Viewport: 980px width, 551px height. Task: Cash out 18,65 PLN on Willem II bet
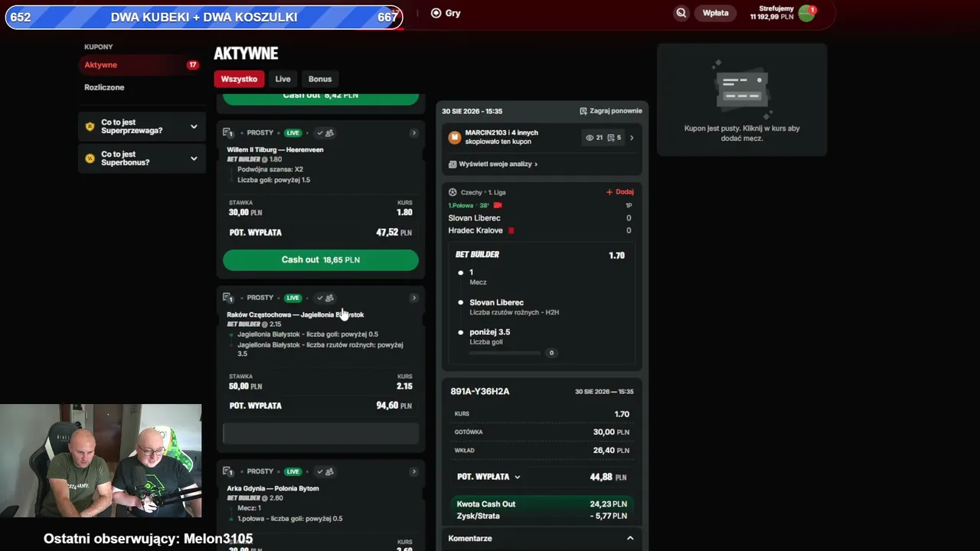pos(321,260)
